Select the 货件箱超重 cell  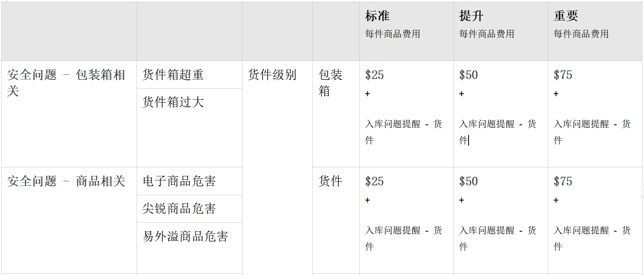click(x=189, y=75)
